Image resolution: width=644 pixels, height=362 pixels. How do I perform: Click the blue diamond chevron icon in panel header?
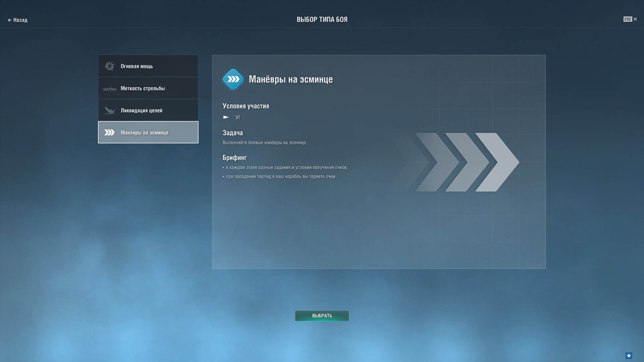click(x=233, y=79)
